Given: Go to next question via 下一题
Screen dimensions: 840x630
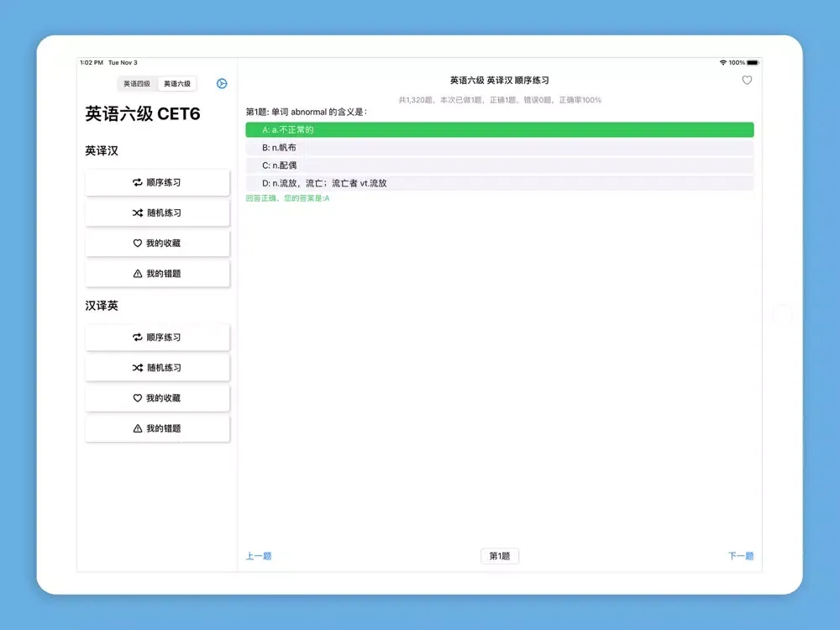Looking at the screenshot, I should pos(741,556).
